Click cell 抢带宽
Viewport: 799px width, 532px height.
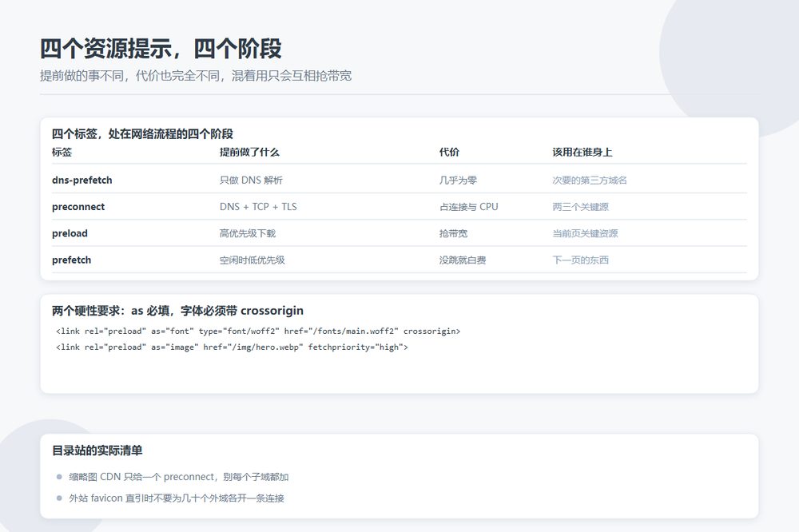(453, 233)
